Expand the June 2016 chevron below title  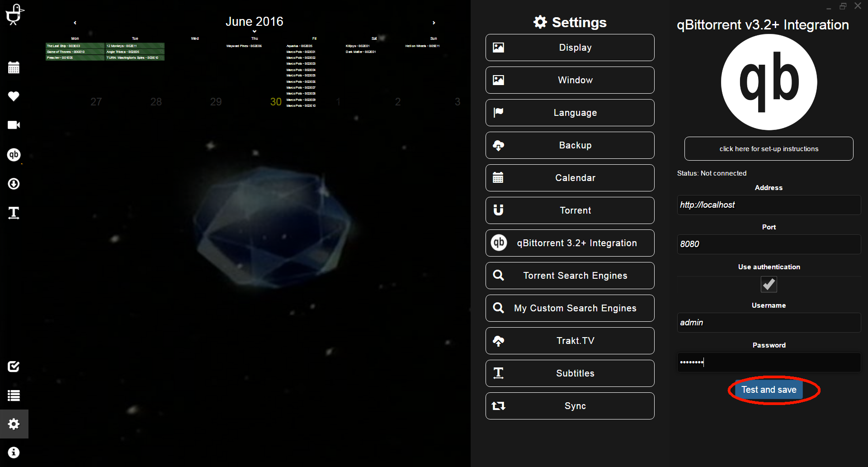point(255,31)
